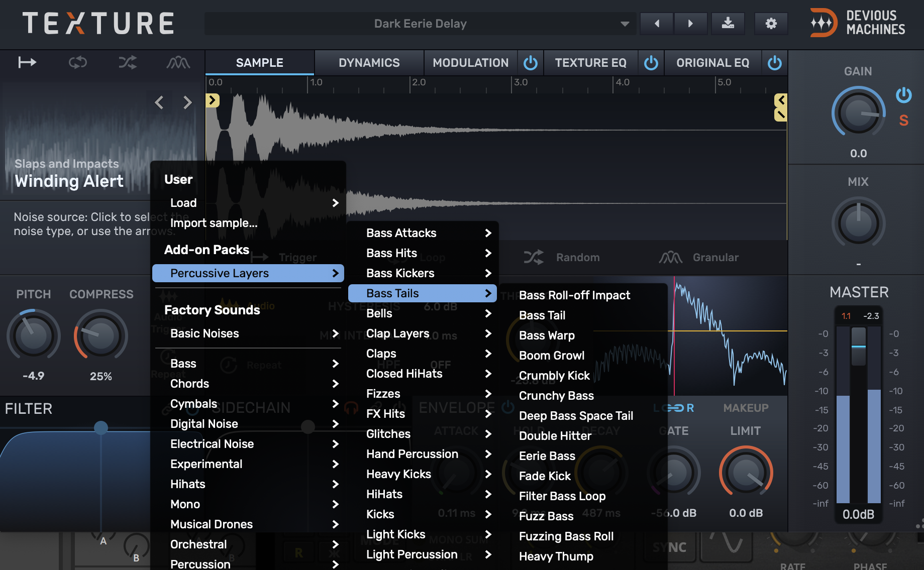This screenshot has width=924, height=570.
Task: Click the filter cutoff node
Action: pos(101,427)
